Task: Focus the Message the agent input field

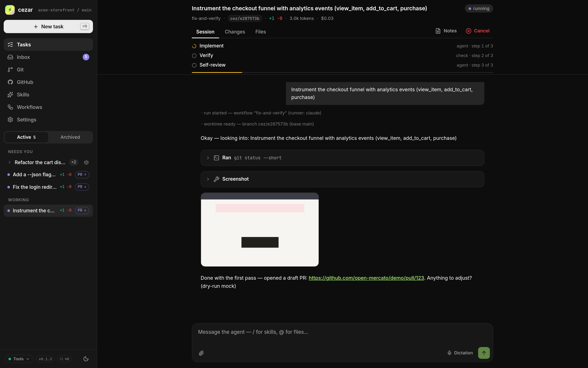Action: [342, 332]
